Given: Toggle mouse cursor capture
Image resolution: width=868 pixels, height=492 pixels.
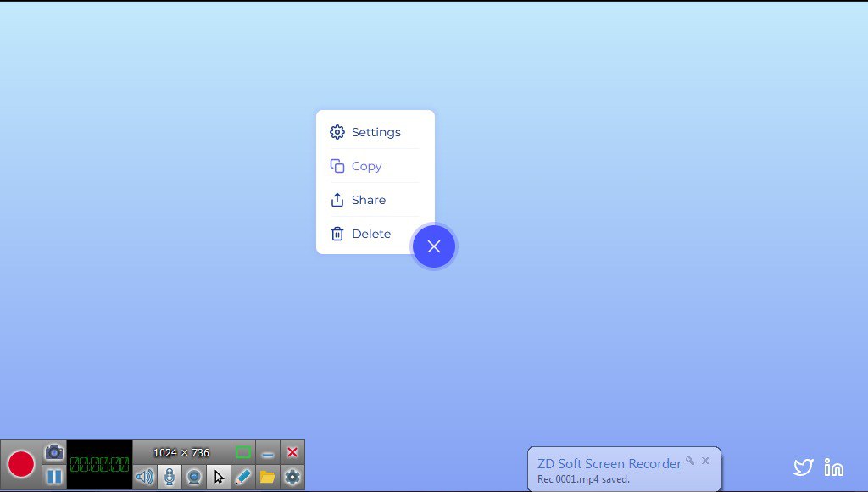Looking at the screenshot, I should [219, 477].
